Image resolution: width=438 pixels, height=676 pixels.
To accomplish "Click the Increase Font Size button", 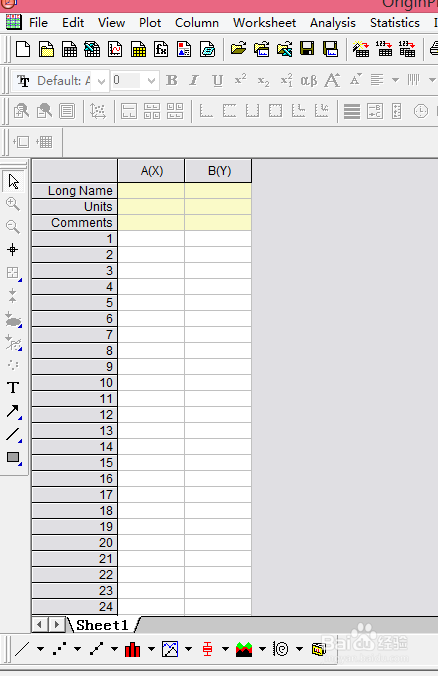I will coord(332,80).
